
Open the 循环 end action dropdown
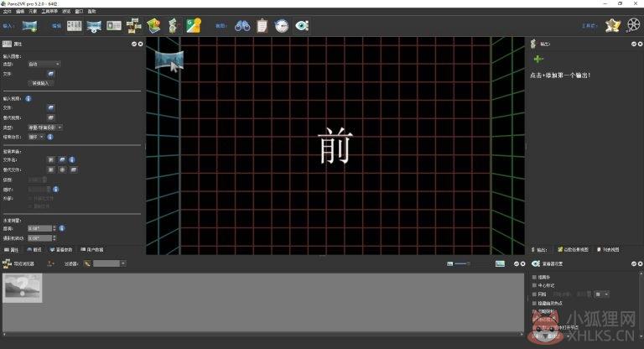tap(36, 137)
